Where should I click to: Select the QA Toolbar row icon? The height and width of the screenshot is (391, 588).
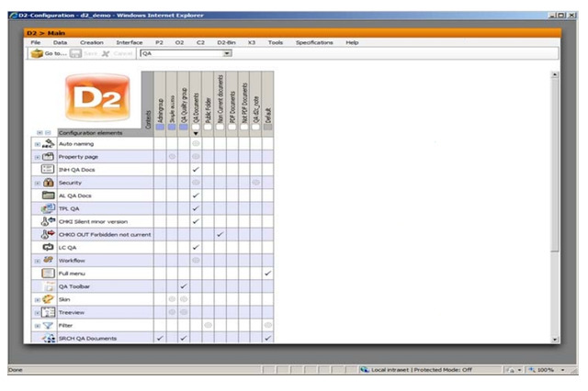coord(49,286)
